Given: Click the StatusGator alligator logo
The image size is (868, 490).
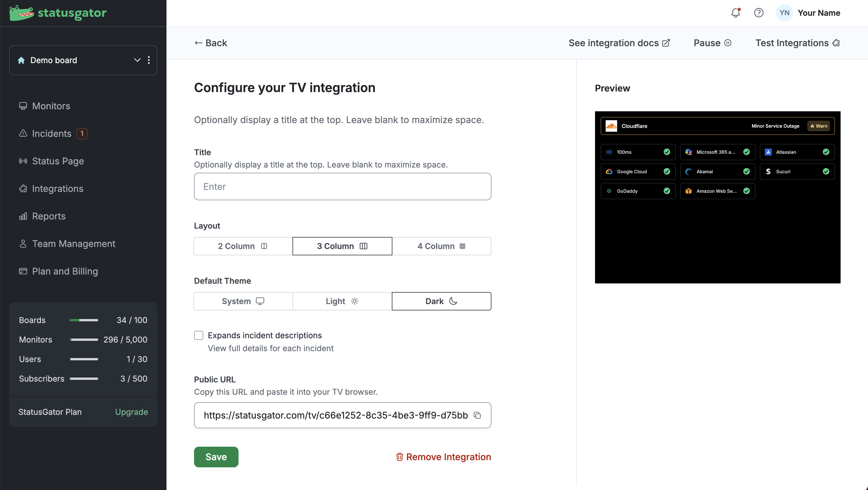Looking at the screenshot, I should (22, 13).
